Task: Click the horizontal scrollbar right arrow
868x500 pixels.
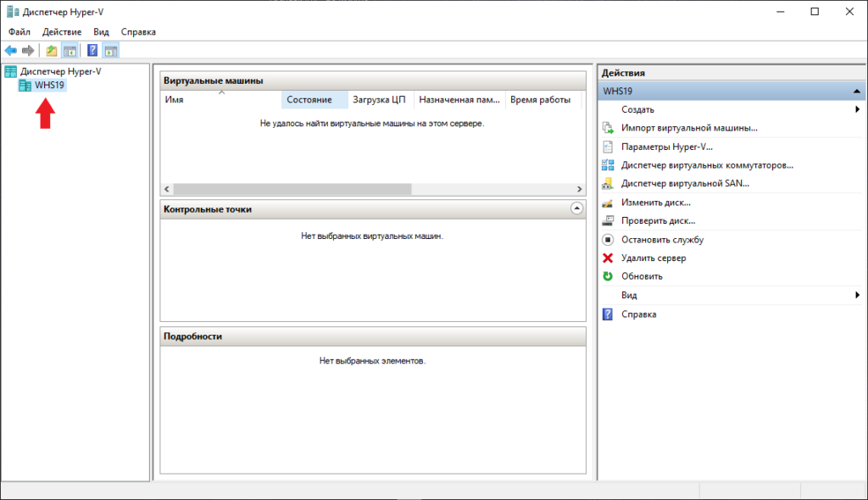Action: 579,189
